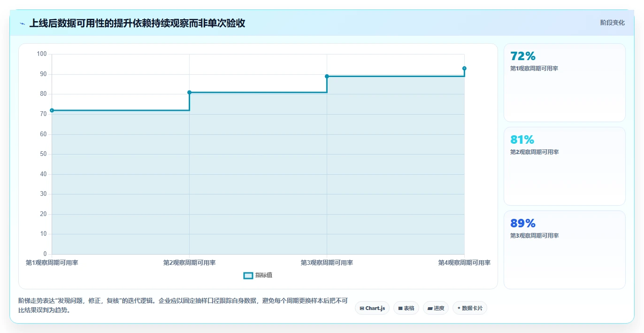Click x-axis label 第4观察周期可用率
The image size is (644, 333).
coord(464,263)
